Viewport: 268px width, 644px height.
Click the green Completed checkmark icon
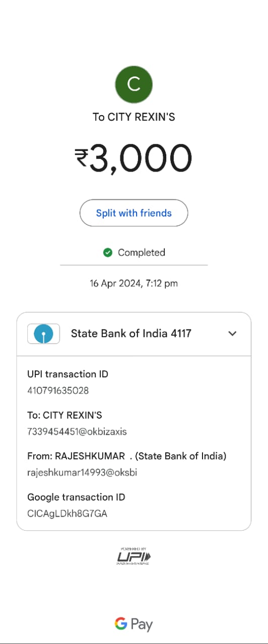107,253
